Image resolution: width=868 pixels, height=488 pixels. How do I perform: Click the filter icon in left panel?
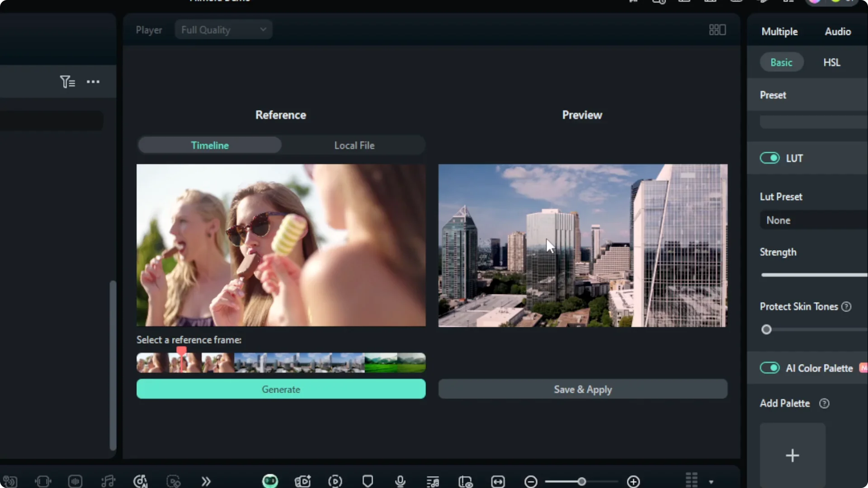pyautogui.click(x=67, y=82)
